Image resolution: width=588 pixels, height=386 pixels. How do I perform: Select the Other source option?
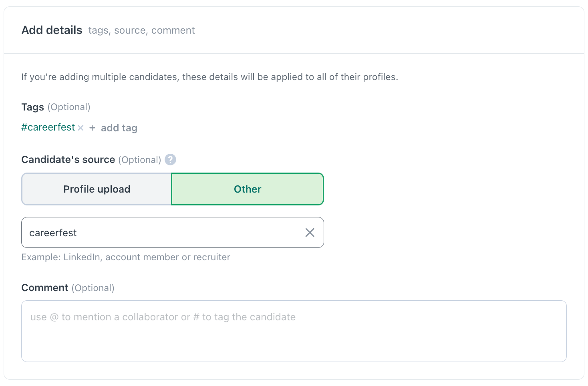coord(248,189)
